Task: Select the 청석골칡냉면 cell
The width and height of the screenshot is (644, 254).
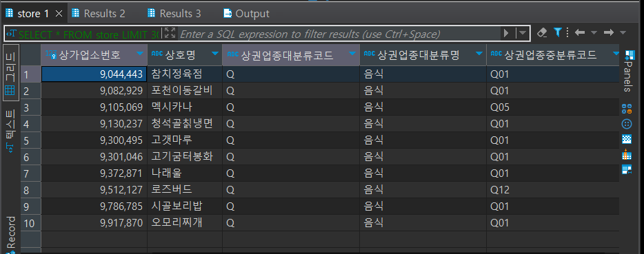Action: coord(185,123)
